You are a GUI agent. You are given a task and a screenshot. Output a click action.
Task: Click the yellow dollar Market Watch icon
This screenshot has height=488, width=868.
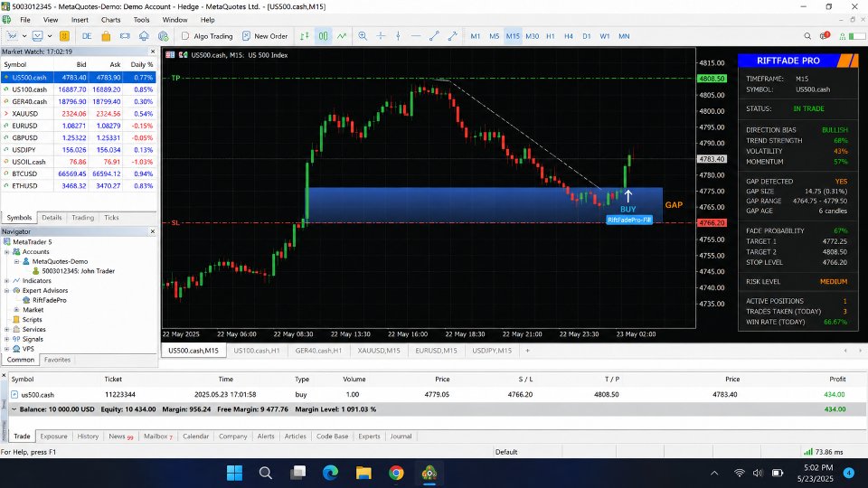pos(65,36)
